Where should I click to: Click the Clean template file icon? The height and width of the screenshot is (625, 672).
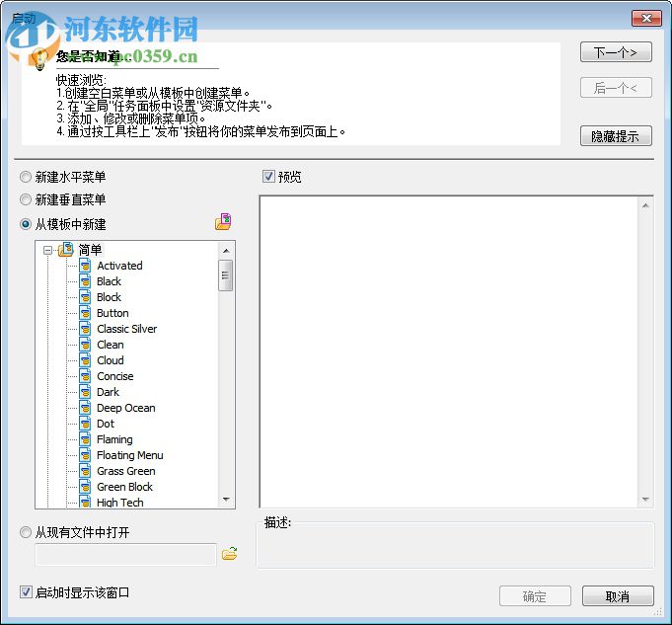[x=85, y=345]
